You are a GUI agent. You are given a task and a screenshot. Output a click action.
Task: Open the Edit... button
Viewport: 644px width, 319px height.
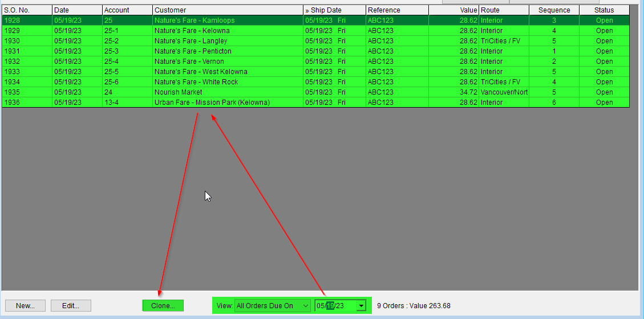[71, 305]
